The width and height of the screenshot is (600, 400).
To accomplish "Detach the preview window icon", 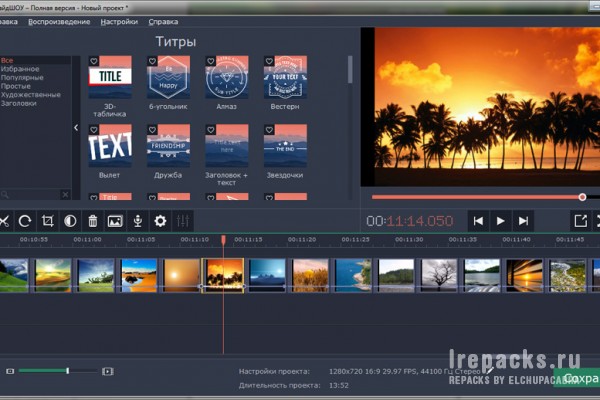I will pyautogui.click(x=580, y=221).
